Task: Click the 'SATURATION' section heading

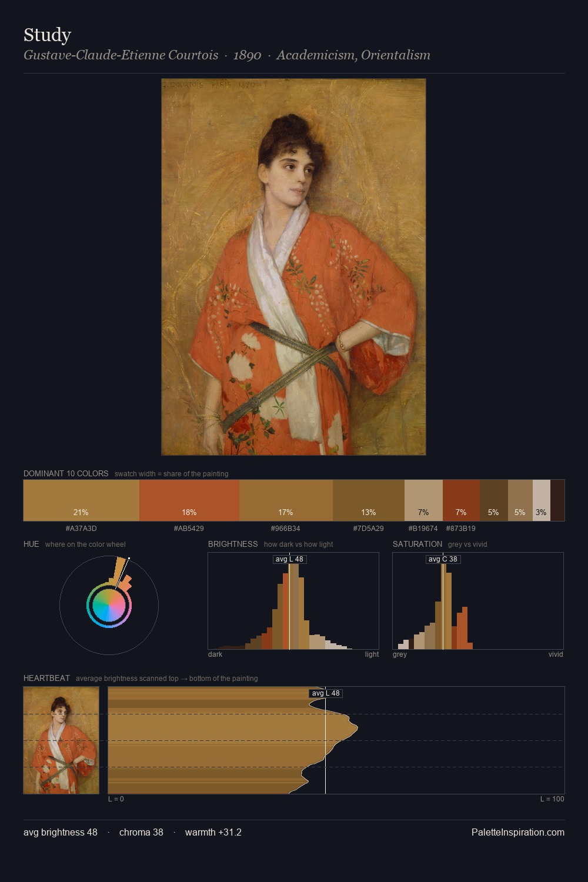Action: tap(417, 544)
